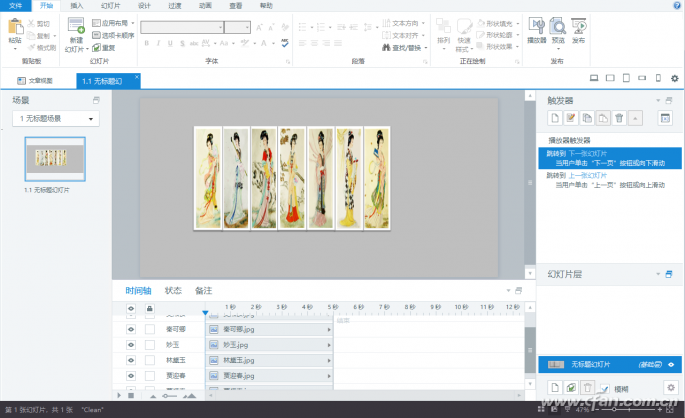Switch to States (状态) tab
The width and height of the screenshot is (685, 418).
(x=173, y=290)
